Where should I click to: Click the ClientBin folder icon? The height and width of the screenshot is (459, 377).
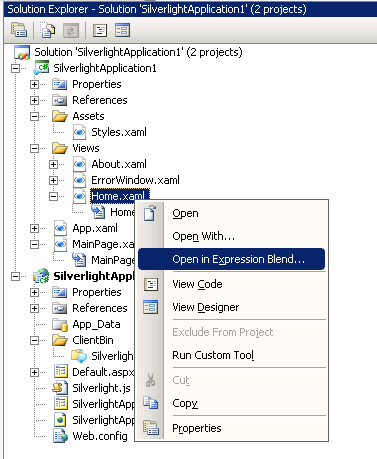[60, 340]
